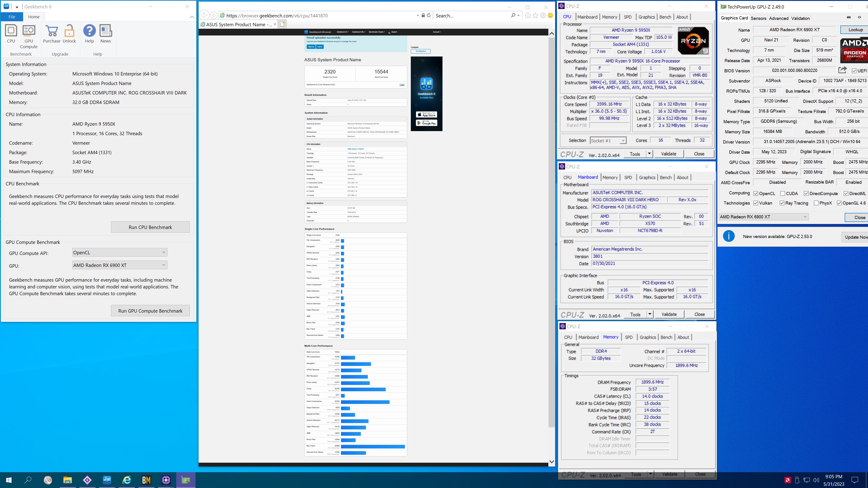The width and height of the screenshot is (868, 488).
Task: Click GPU-Z BIOS export share icon
Action: (x=842, y=70)
